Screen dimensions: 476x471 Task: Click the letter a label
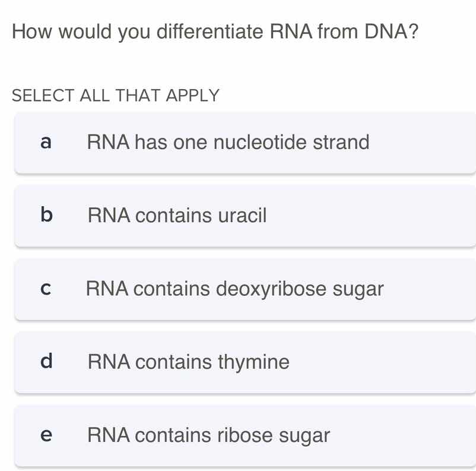point(46,141)
